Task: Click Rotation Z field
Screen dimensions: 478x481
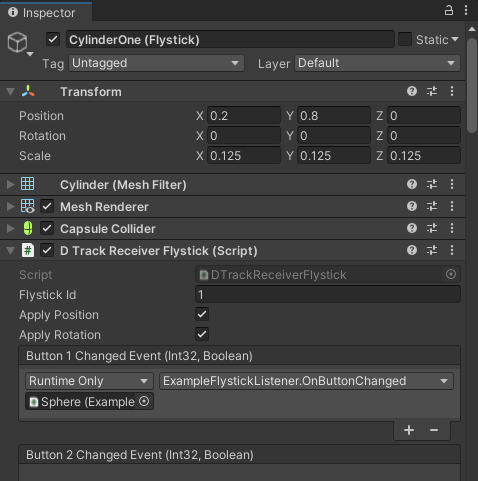Action: 424,136
